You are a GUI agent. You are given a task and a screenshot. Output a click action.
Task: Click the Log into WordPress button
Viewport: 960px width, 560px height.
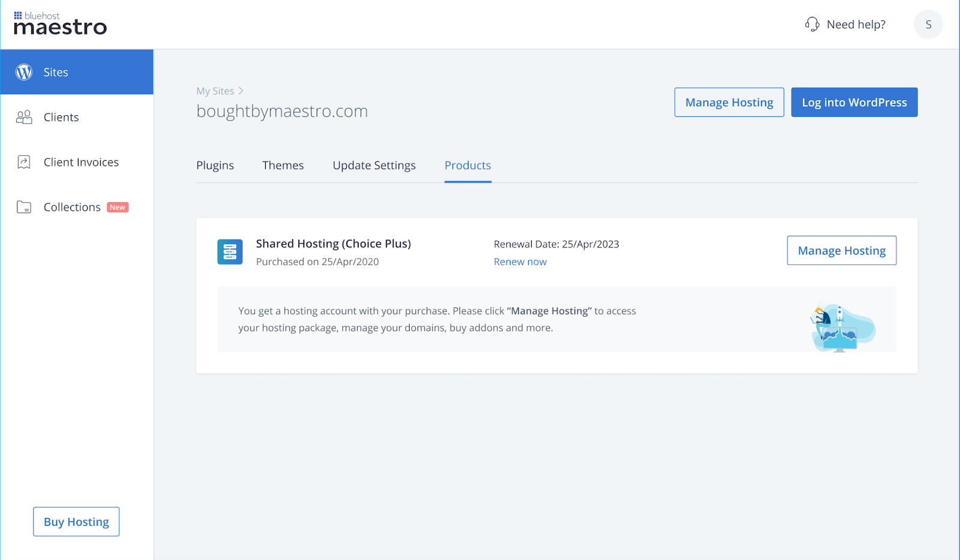pyautogui.click(x=854, y=103)
